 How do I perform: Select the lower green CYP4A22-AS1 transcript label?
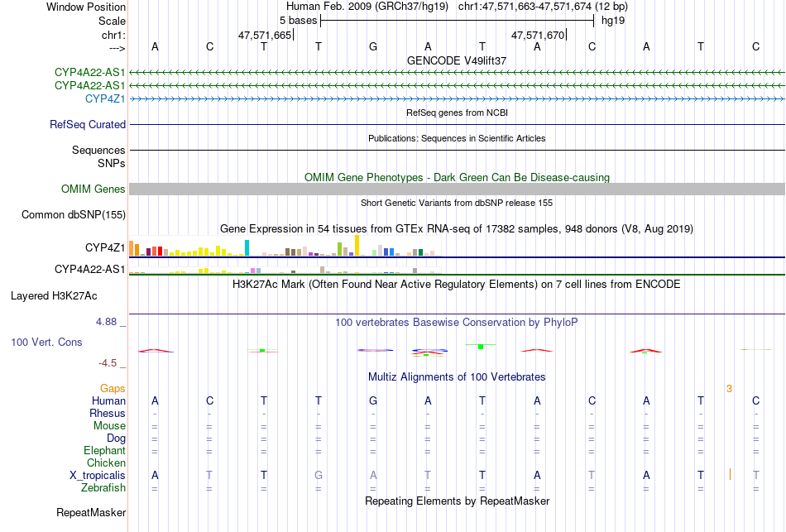[89, 85]
